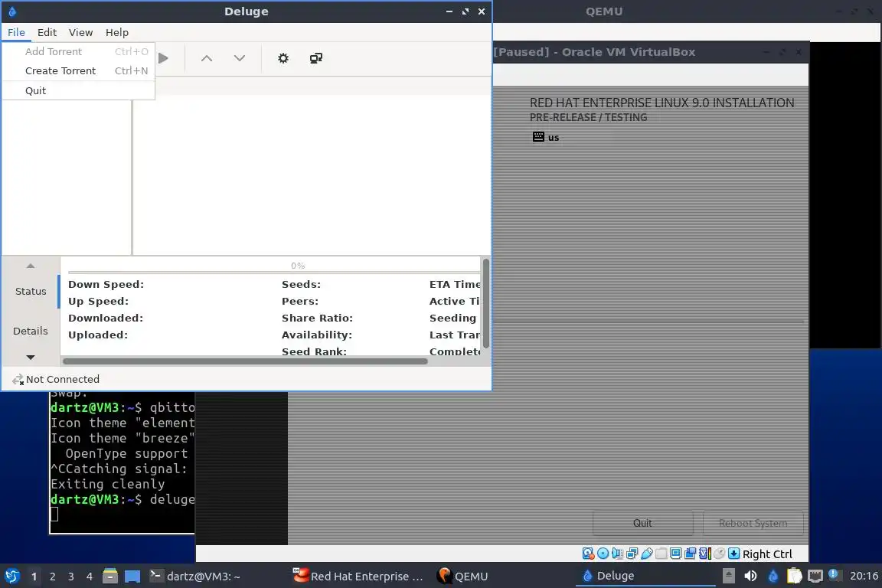Click the hard disk activity icon in VirtualBox
The image size is (882, 588).
pos(588,554)
